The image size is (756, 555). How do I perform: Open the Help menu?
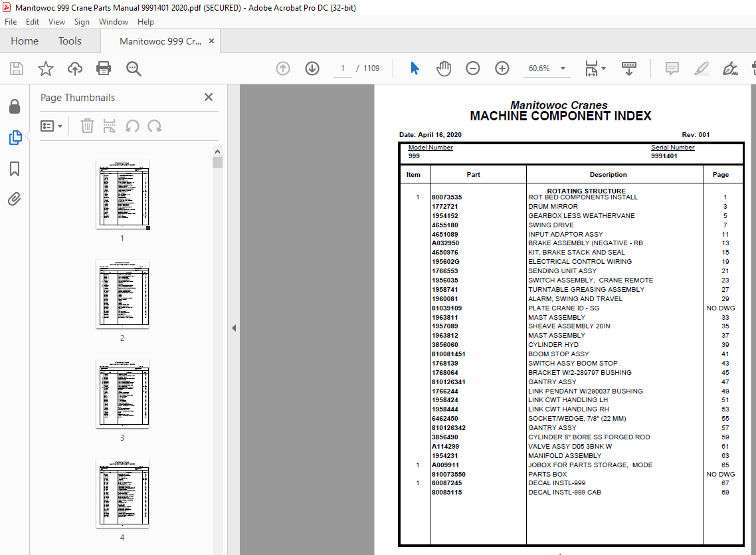pyautogui.click(x=145, y=22)
